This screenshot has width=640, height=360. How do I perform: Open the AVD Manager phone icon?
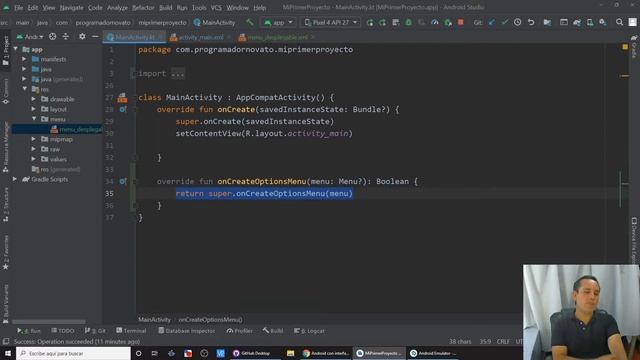pos(590,22)
